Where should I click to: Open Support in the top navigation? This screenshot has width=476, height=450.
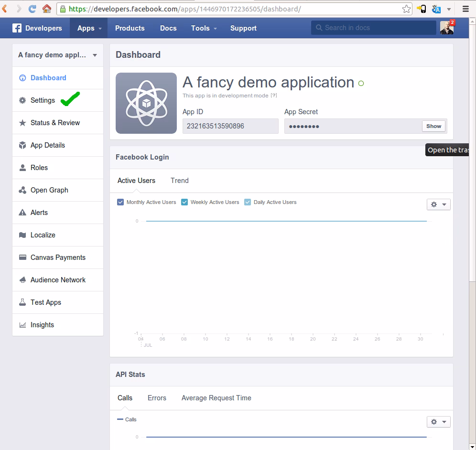click(x=243, y=28)
